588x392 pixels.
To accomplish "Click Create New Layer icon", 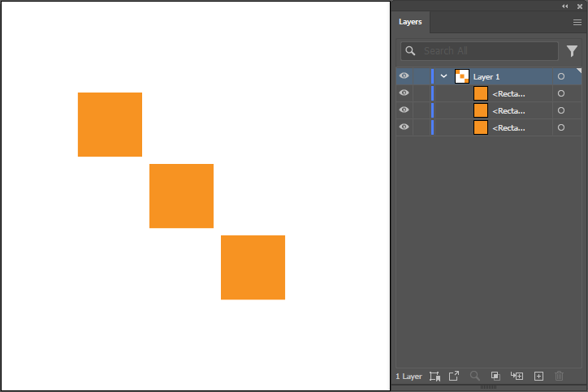I will coord(538,376).
